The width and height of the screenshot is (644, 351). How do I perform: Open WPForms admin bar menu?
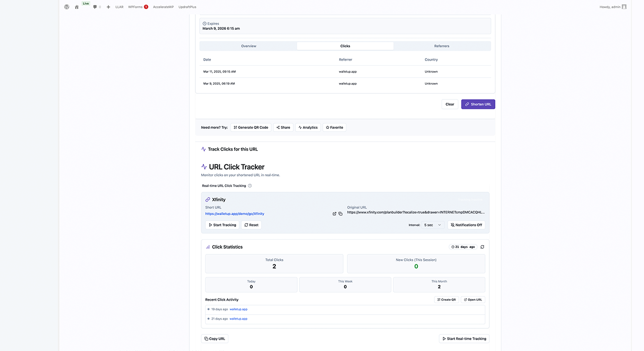point(138,7)
